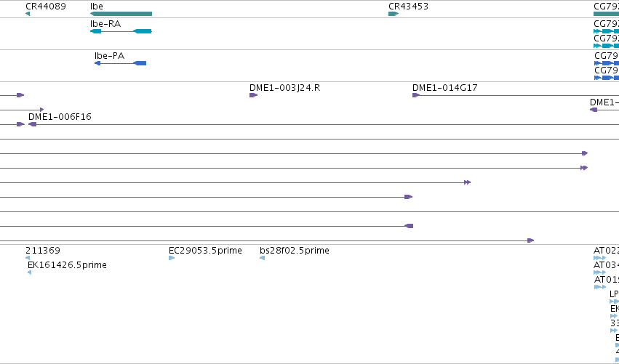This screenshot has height=364, width=619.
Task: Select the EC29053.5prime label
Action: [205, 251]
